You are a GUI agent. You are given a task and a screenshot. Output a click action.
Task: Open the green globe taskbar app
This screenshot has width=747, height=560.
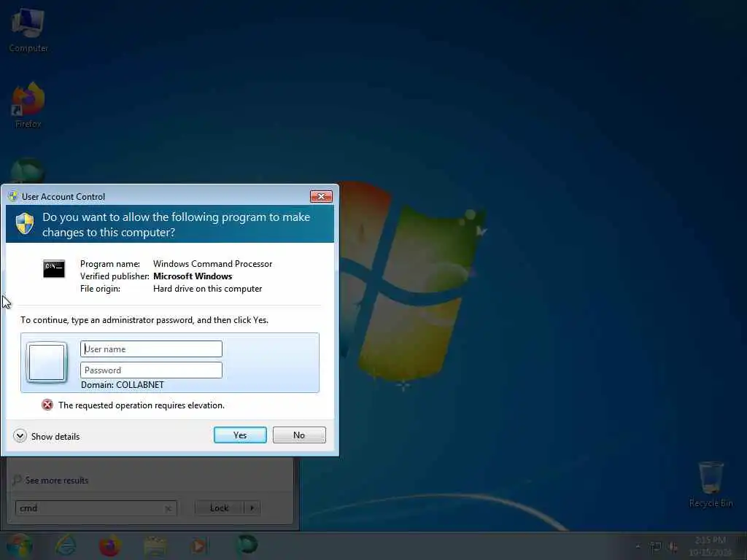tap(247, 544)
